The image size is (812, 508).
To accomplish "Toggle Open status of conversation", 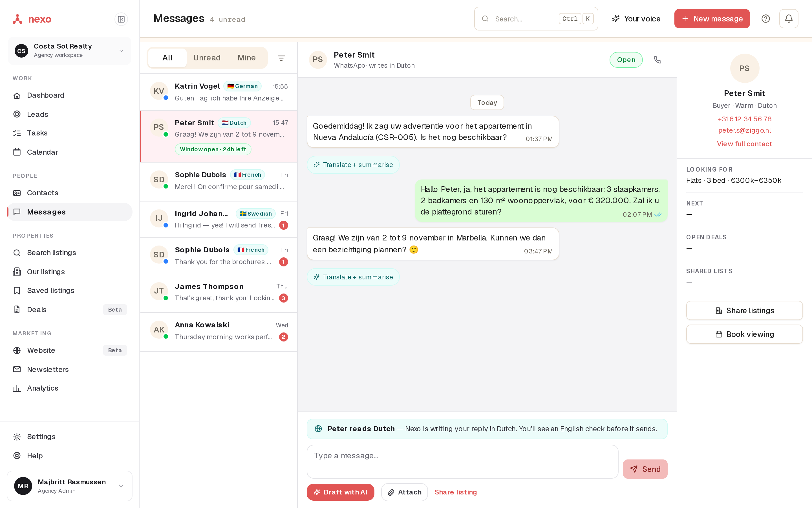I will (x=626, y=60).
